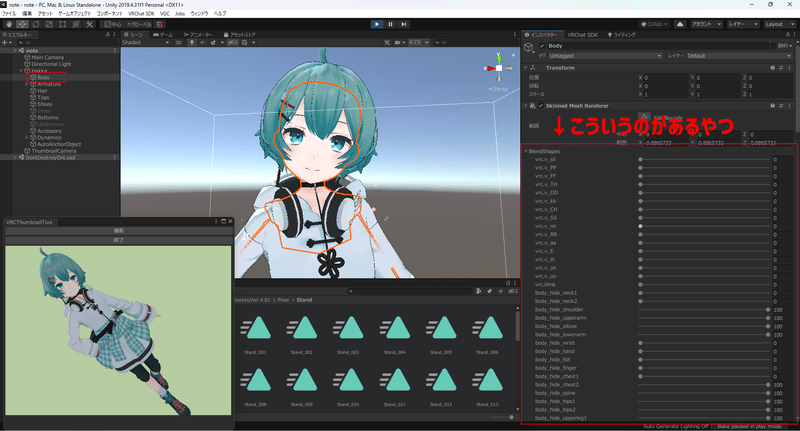Open the Jobs menu

pos(180,14)
